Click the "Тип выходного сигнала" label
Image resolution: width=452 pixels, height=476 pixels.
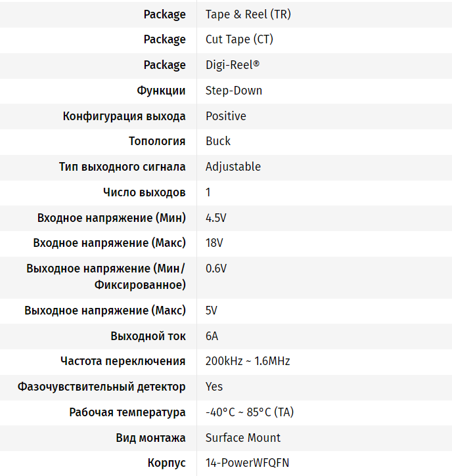122,167
